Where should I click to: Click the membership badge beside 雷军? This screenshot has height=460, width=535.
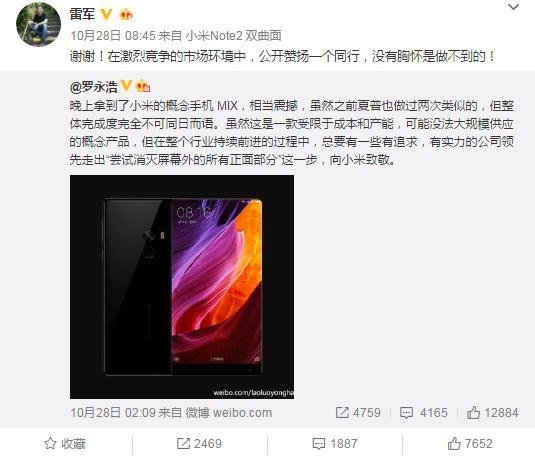pos(126,15)
